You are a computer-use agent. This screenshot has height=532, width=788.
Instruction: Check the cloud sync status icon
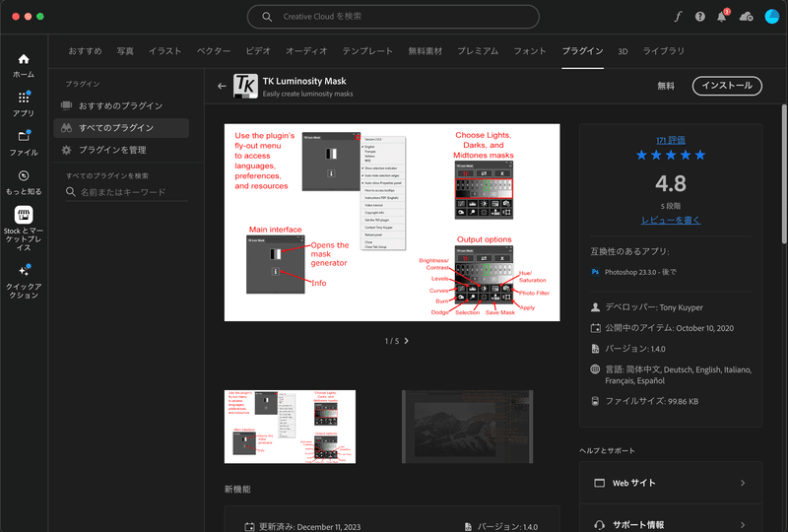pyautogui.click(x=746, y=17)
